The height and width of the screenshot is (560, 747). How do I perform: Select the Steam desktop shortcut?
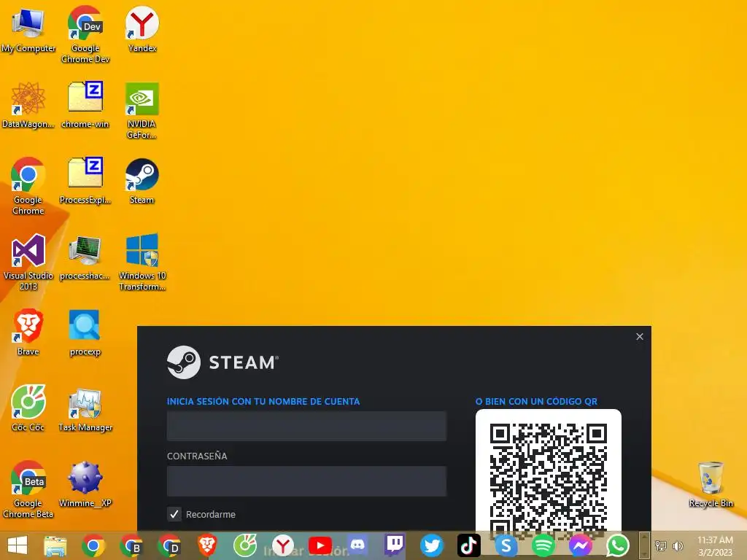pyautogui.click(x=142, y=181)
